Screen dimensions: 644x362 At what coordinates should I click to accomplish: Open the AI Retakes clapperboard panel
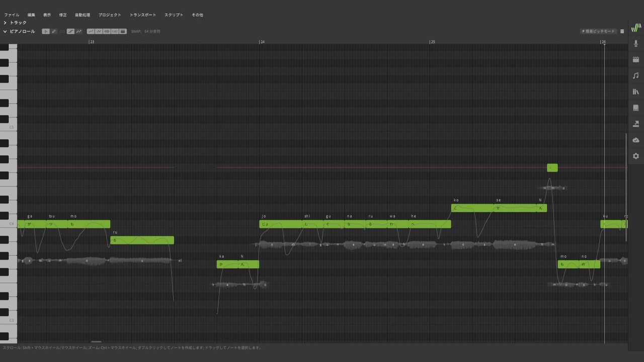point(636,59)
